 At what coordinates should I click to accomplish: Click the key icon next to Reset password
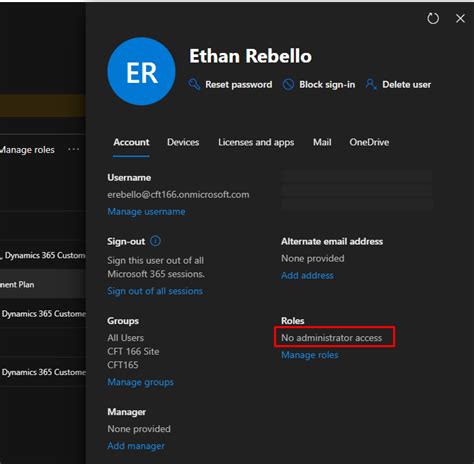(x=194, y=85)
